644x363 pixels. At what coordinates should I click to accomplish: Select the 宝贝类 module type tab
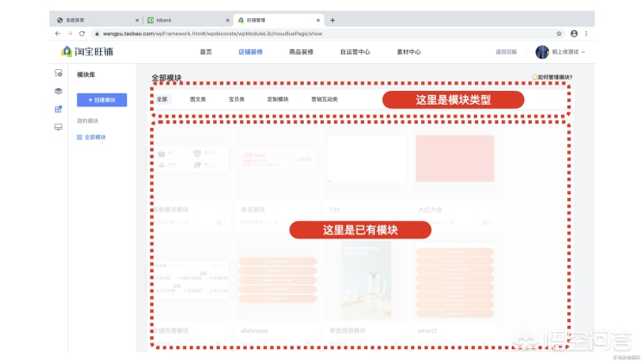(x=237, y=99)
